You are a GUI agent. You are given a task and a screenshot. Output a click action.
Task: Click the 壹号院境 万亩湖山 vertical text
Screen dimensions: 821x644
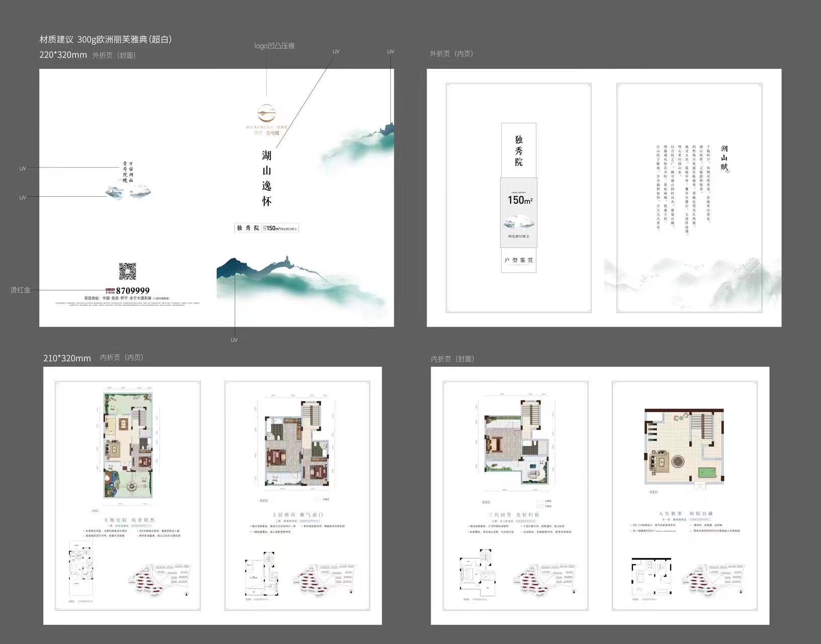tap(128, 172)
